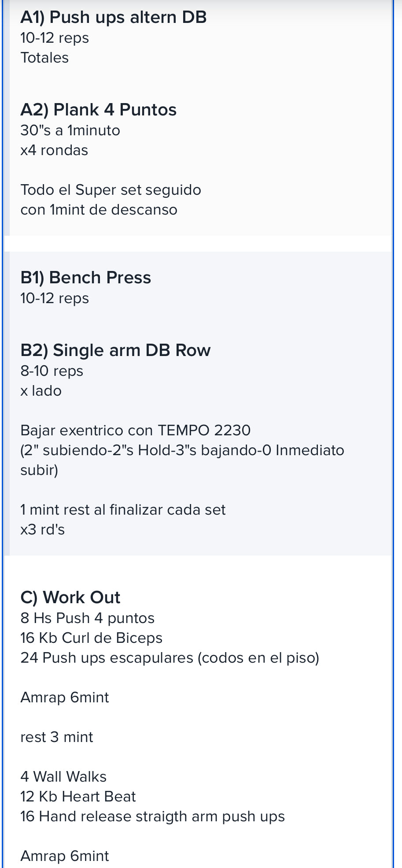Screen dimensions: 402x868
Task: Tap the C) Work Out section heading
Action: click(x=70, y=597)
